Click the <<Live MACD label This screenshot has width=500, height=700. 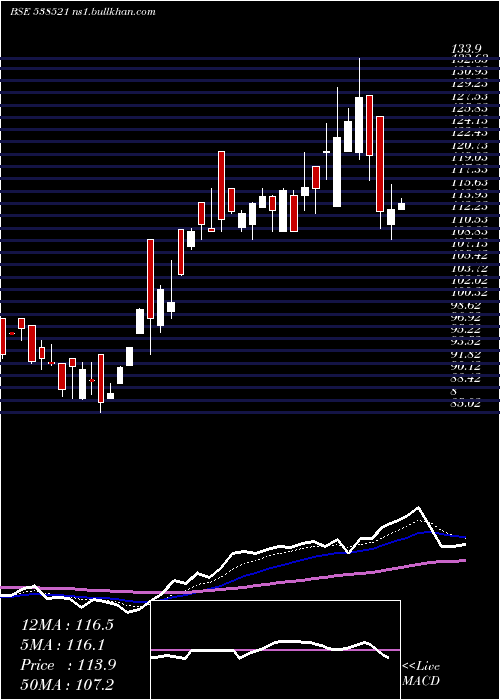[x=421, y=673]
